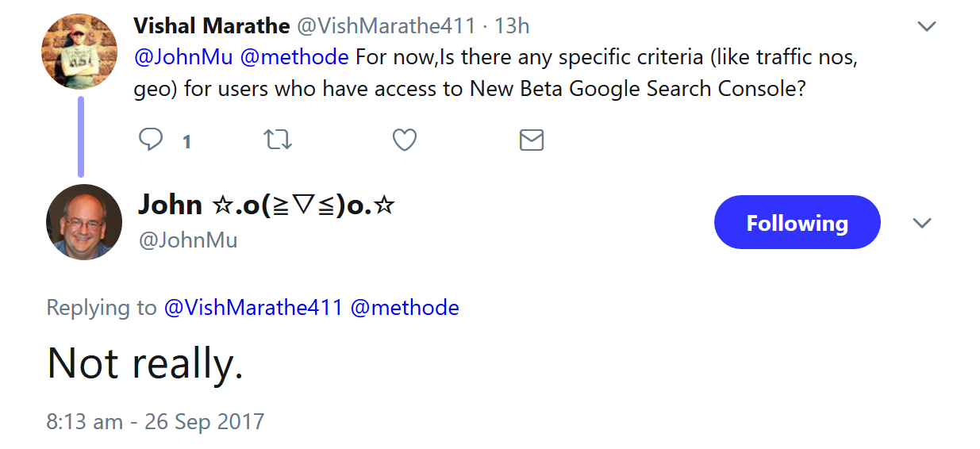Click @methode in the Replying to line

pyautogui.click(x=405, y=308)
